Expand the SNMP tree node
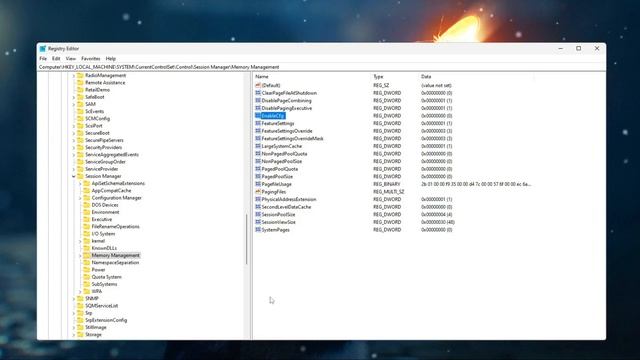Screen dimensions: 640x360 pyautogui.click(x=74, y=299)
